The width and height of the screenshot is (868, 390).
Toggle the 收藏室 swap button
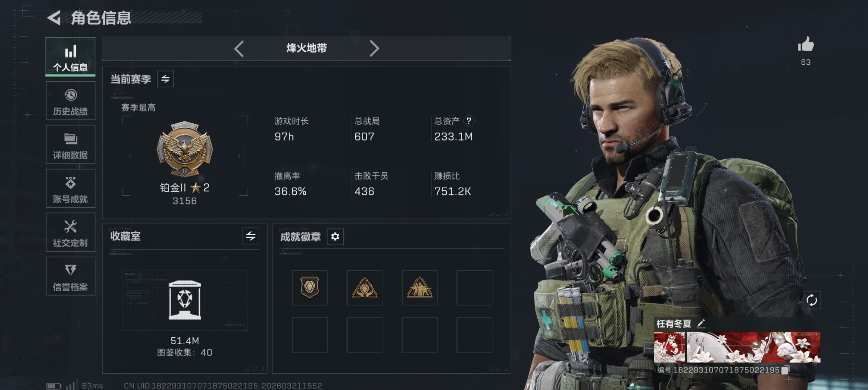(x=250, y=236)
